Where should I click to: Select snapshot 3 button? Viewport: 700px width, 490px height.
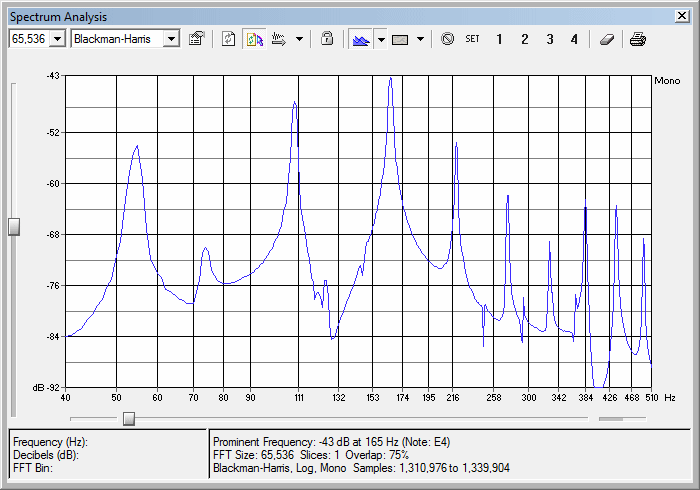click(x=550, y=39)
